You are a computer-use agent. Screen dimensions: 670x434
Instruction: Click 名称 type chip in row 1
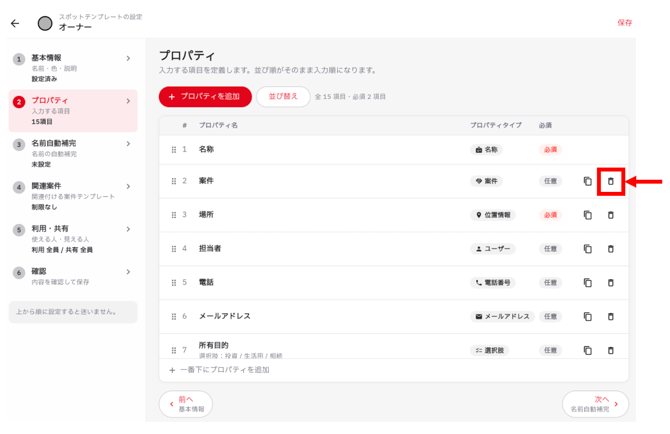[x=486, y=150]
